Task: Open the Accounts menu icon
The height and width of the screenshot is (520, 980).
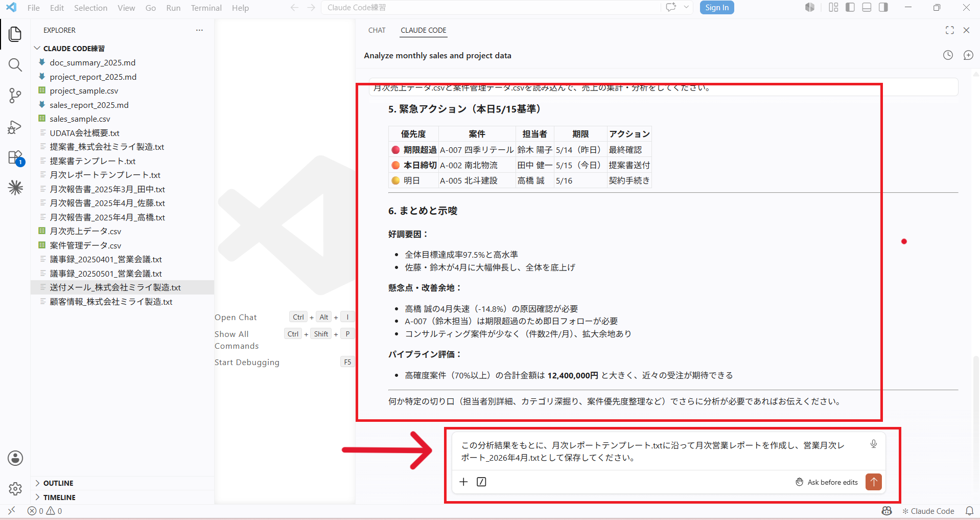Action: pyautogui.click(x=15, y=458)
